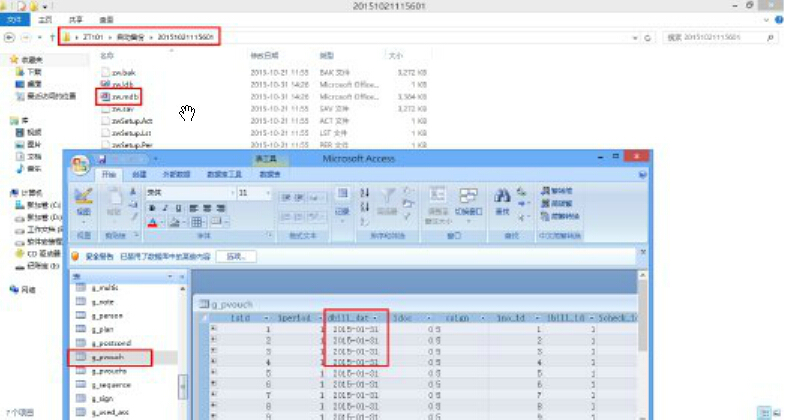Click the fill color bucket swatch
This screenshot has width=786, height=420.
(x=174, y=222)
